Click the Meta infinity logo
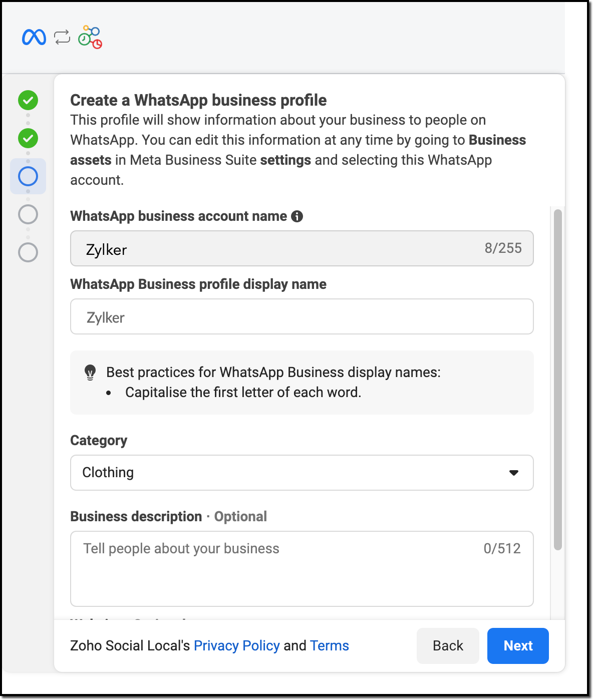This screenshot has height=700, width=593. click(34, 37)
